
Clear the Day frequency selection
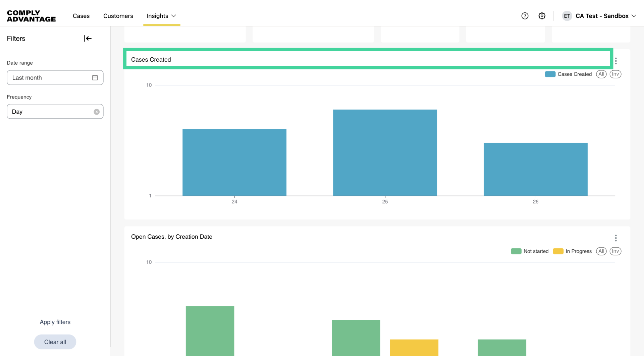click(97, 112)
